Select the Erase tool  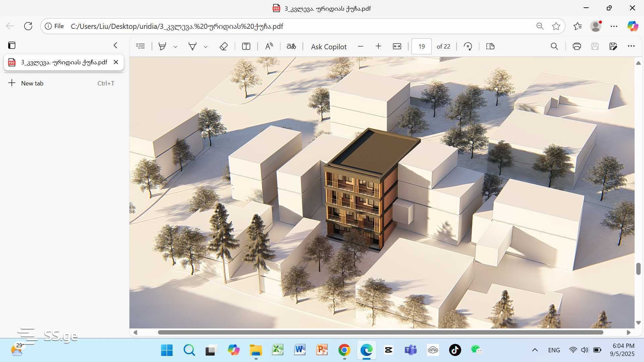pyautogui.click(x=223, y=46)
